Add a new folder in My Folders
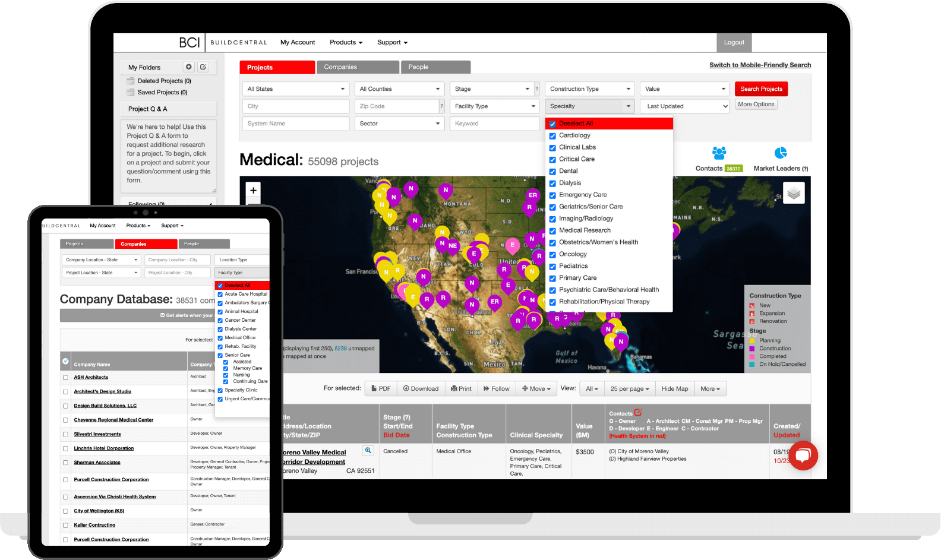This screenshot has height=560, width=941. tap(189, 67)
